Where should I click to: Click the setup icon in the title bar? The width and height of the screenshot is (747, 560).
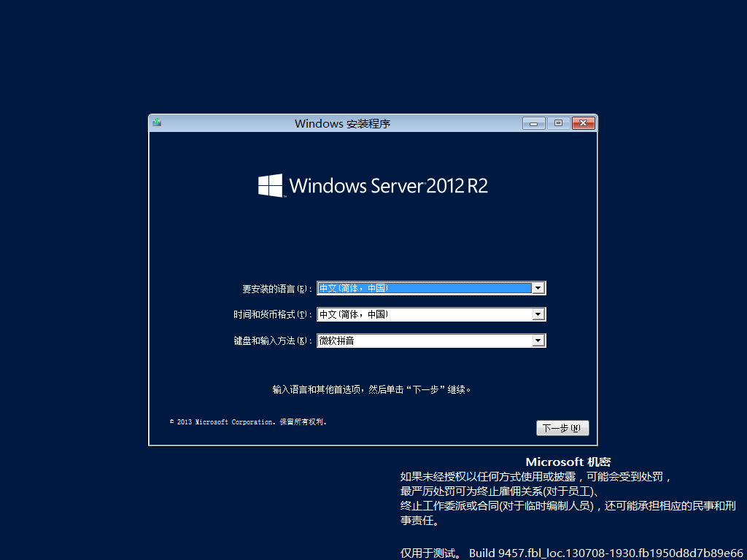(x=157, y=122)
